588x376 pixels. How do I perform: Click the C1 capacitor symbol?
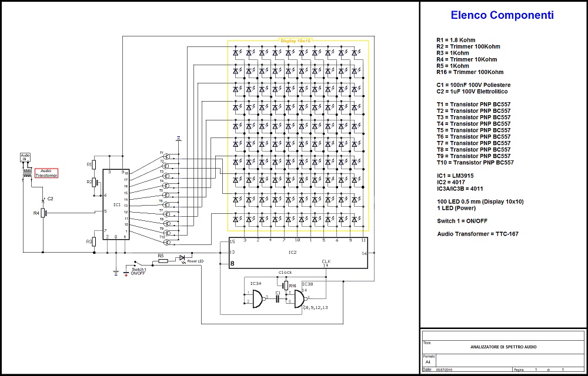point(278,298)
